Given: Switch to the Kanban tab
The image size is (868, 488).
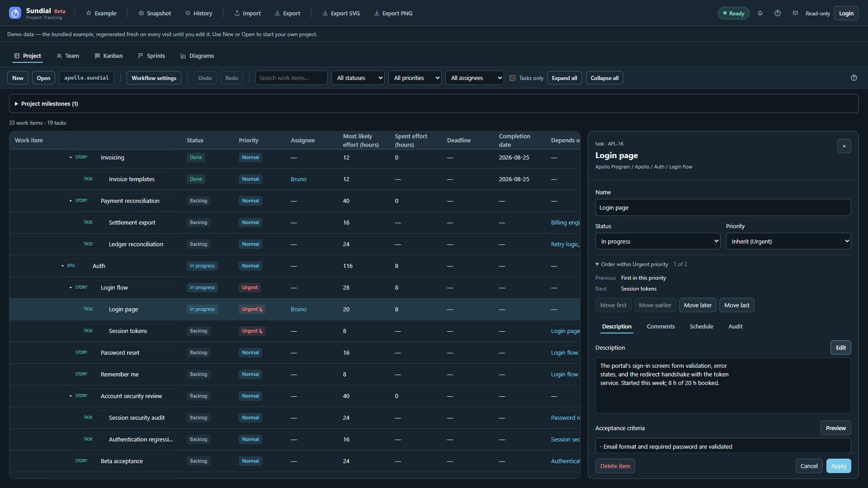Looking at the screenshot, I should click(x=108, y=56).
